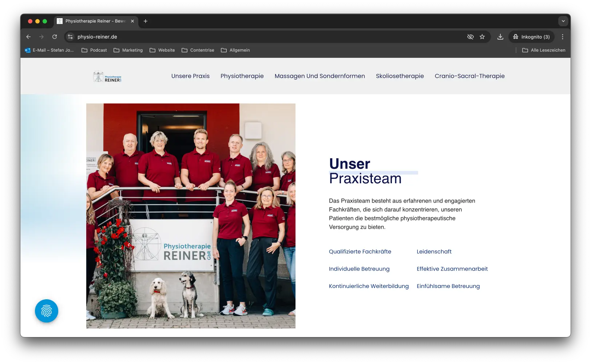Select the Unsere Praxis menu item
Viewport: 591px width, 364px height.
click(x=190, y=76)
